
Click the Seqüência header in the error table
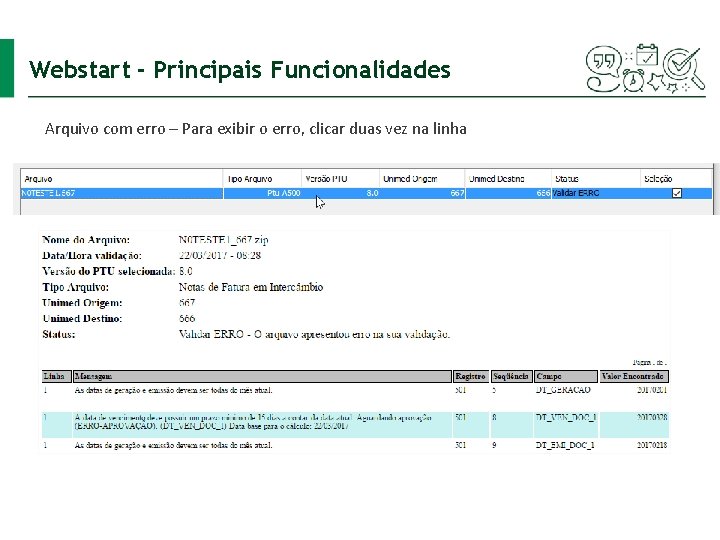pos(512,377)
